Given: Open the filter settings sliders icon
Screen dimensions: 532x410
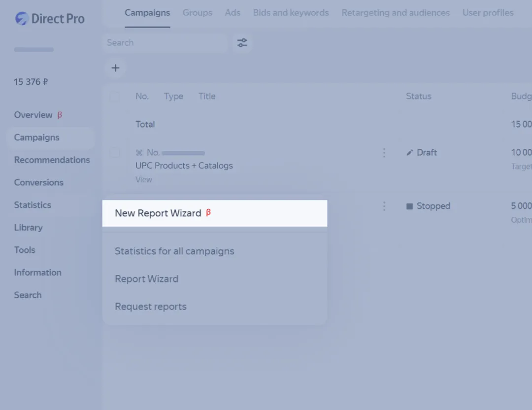Looking at the screenshot, I should pos(242,43).
